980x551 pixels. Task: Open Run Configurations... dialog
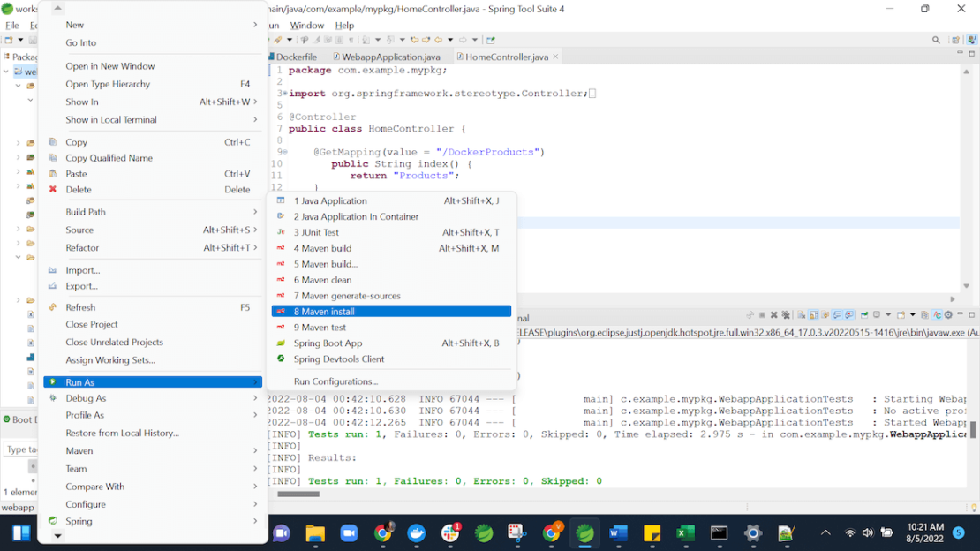pyautogui.click(x=335, y=381)
